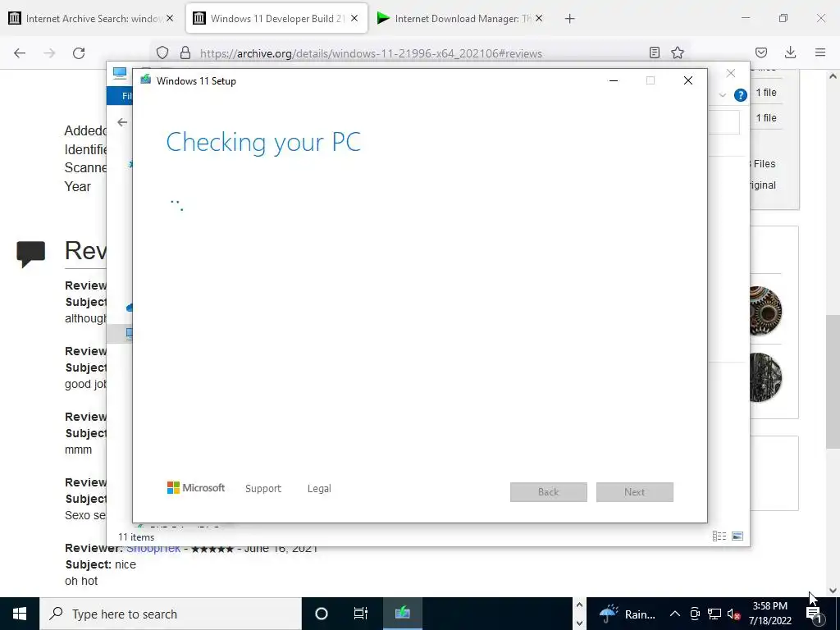Viewport: 840px width, 630px height.
Task: Click the Original download option
Action: (x=763, y=185)
